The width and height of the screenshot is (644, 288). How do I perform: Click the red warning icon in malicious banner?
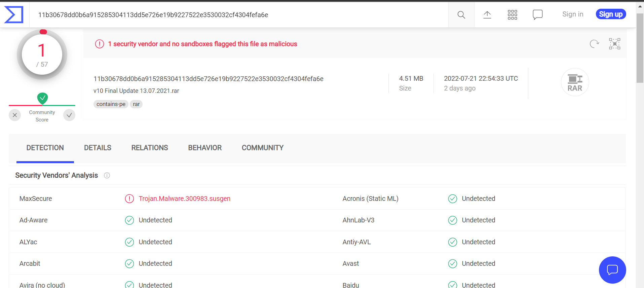click(100, 44)
